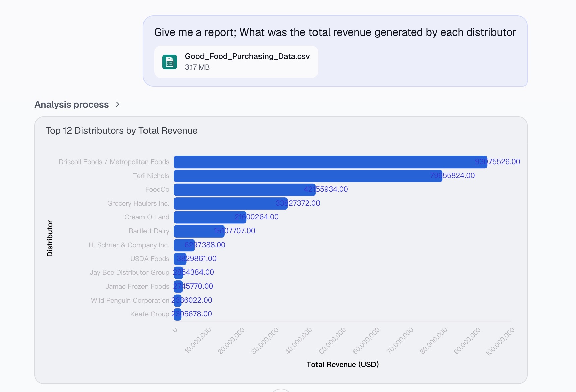Click the value label 3829861.00
Image resolution: width=576 pixels, height=392 pixels.
[x=196, y=258]
